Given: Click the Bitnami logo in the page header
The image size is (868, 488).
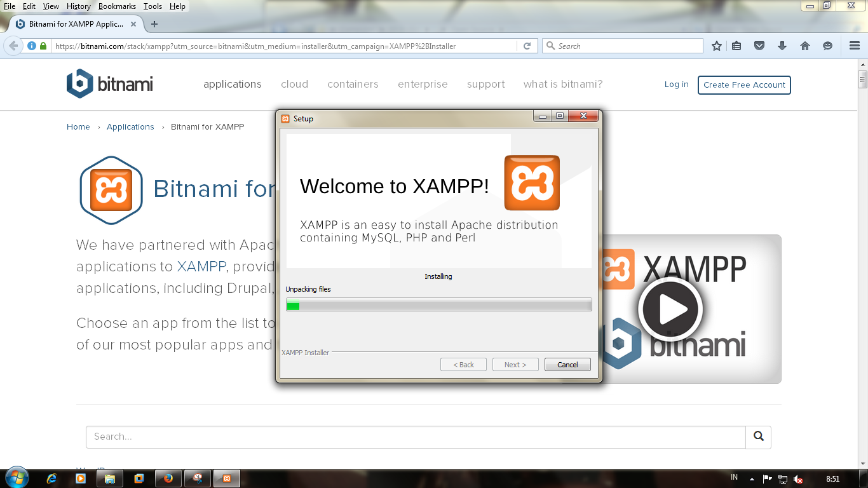Looking at the screenshot, I should point(109,85).
